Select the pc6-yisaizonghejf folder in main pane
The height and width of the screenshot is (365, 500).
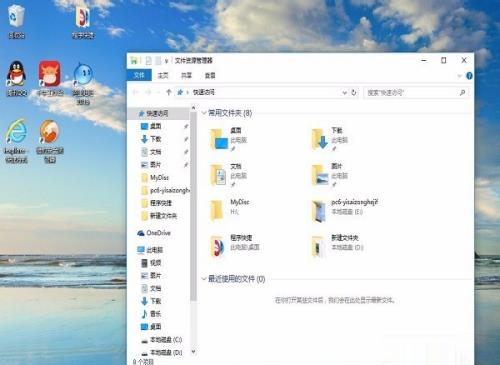[x=344, y=210]
